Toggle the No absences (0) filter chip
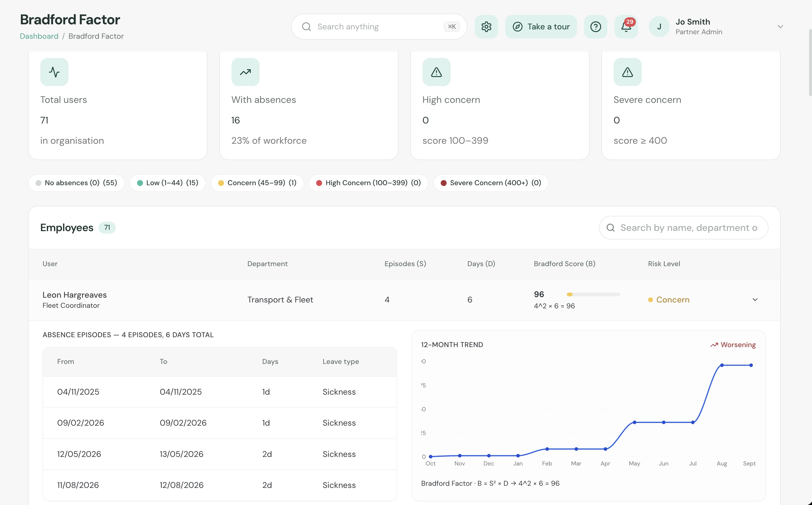Screen dimensions: 812x505 (76, 183)
